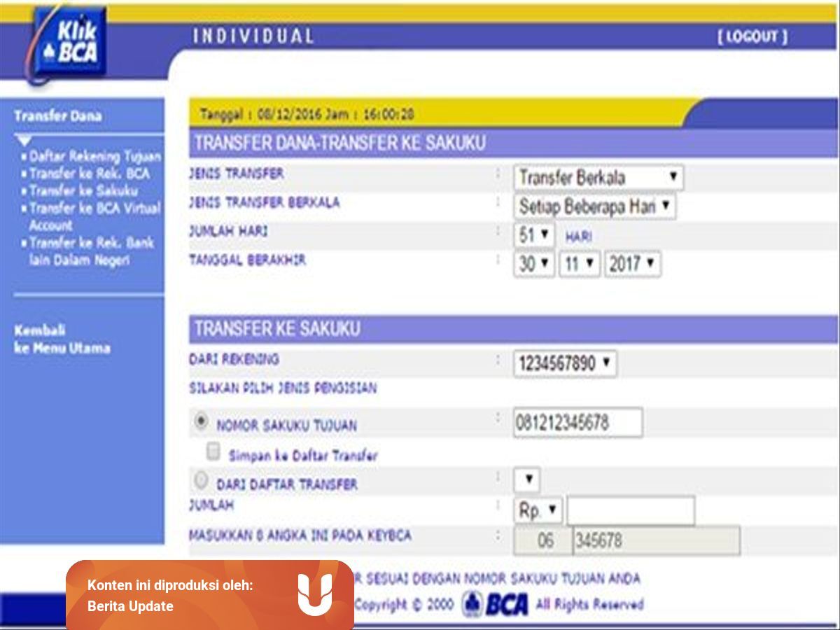Open Jumlah Hari dropdown showing 51
This screenshot has width=840, height=630.
coord(534,235)
